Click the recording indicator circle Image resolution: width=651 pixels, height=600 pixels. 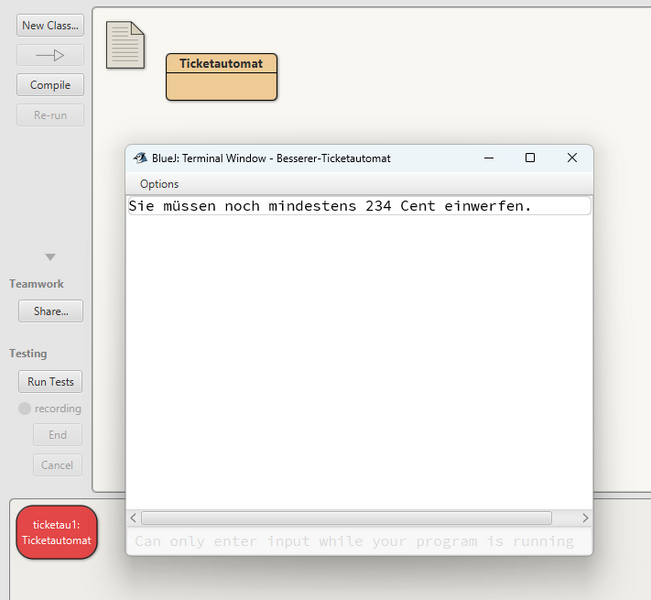25,408
